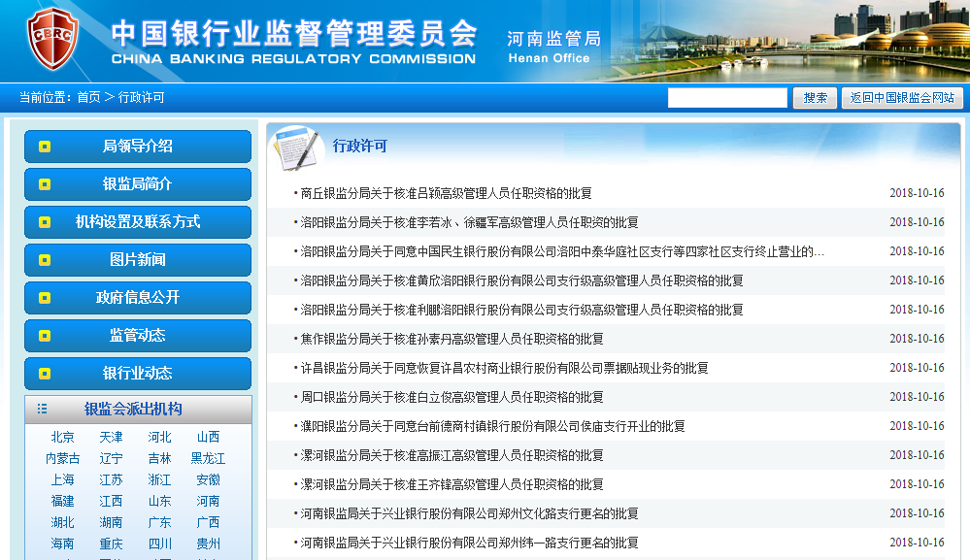Screen dimensions: 970x560
Task: Open 机构设置及联系方式 in the sidebar
Action: pos(137,222)
